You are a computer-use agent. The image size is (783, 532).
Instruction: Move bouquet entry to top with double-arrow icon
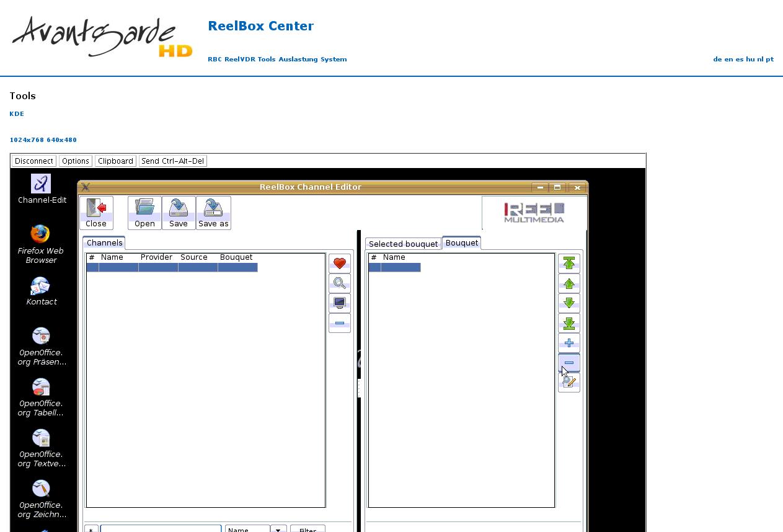pyautogui.click(x=568, y=264)
